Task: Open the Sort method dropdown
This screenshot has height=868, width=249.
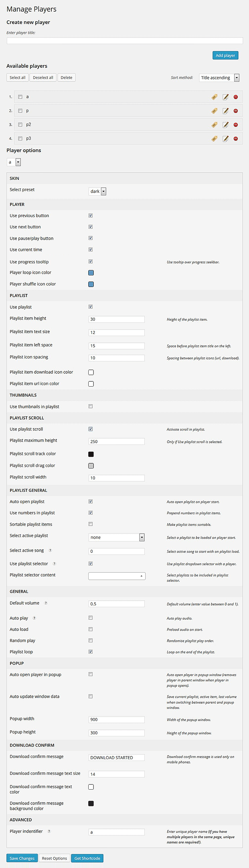Action: (x=237, y=77)
